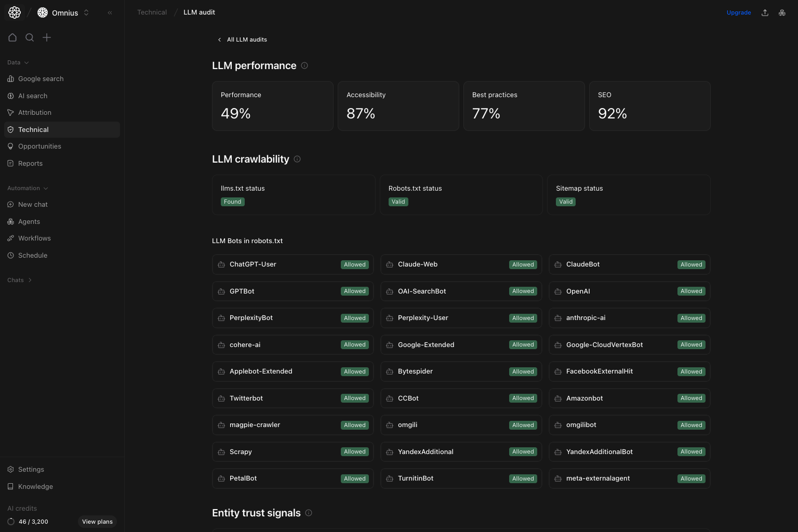798x532 pixels.
Task: Click the Technical breadcrumb
Action: (x=152, y=12)
